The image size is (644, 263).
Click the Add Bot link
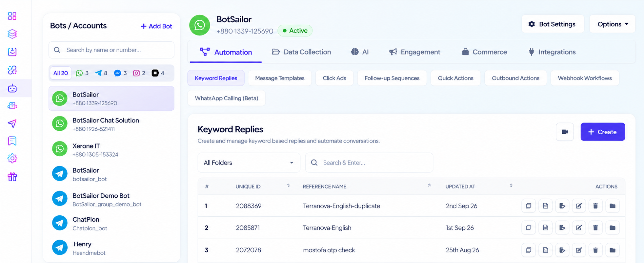click(156, 26)
